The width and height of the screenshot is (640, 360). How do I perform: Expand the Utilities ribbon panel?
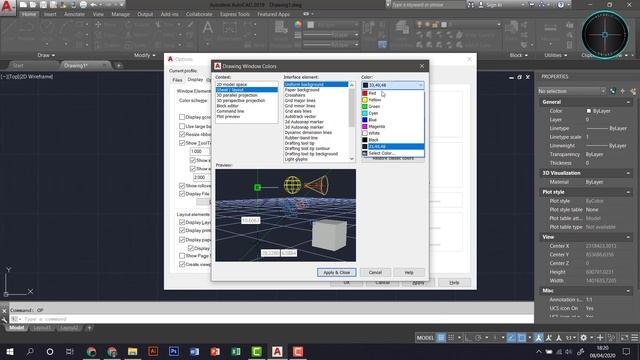click(x=556, y=55)
